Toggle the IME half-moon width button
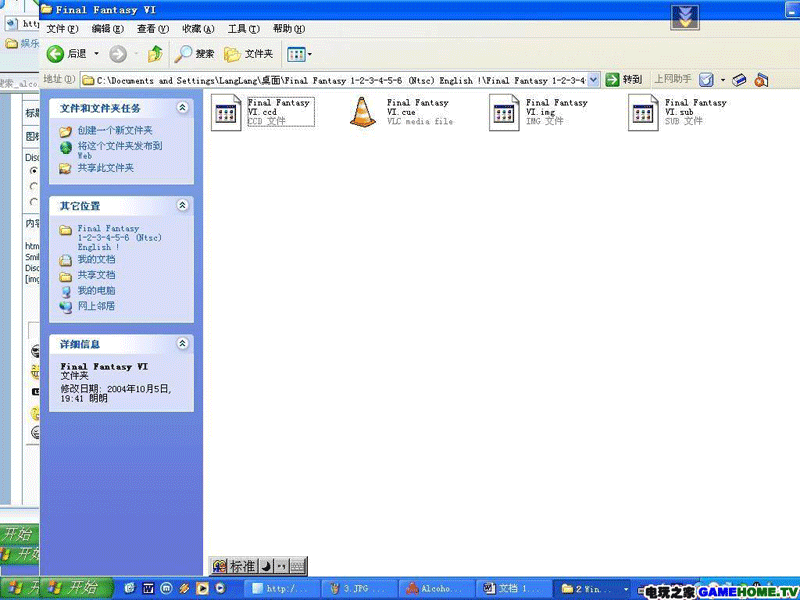Image resolution: width=800 pixels, height=600 pixels. click(x=266, y=566)
